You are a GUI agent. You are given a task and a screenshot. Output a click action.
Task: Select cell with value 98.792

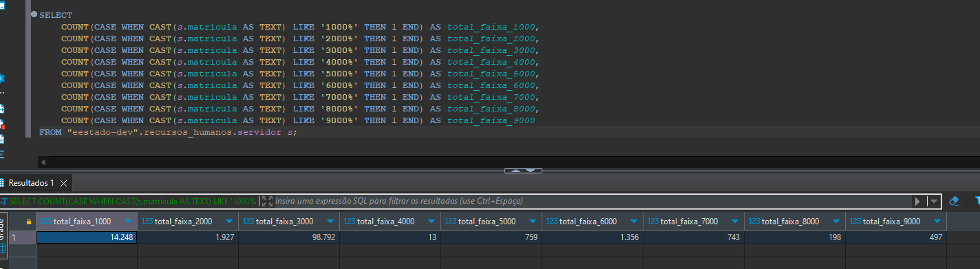pos(289,237)
